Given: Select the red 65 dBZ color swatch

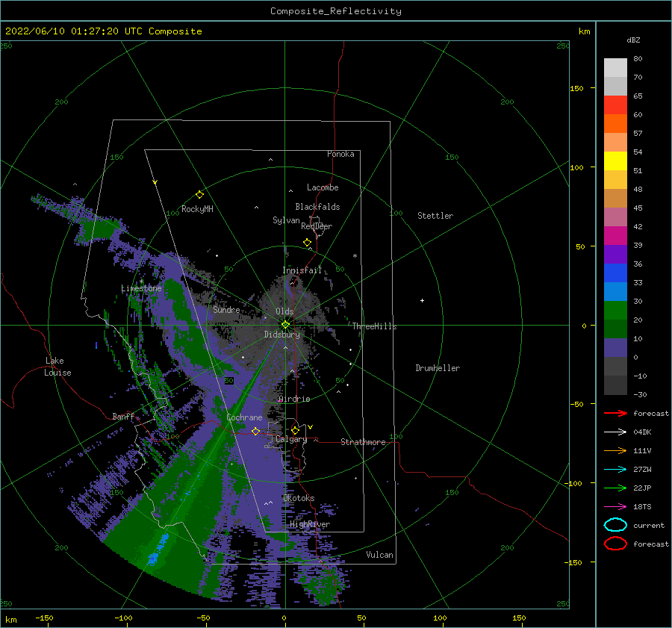Looking at the screenshot, I should pos(615,105).
